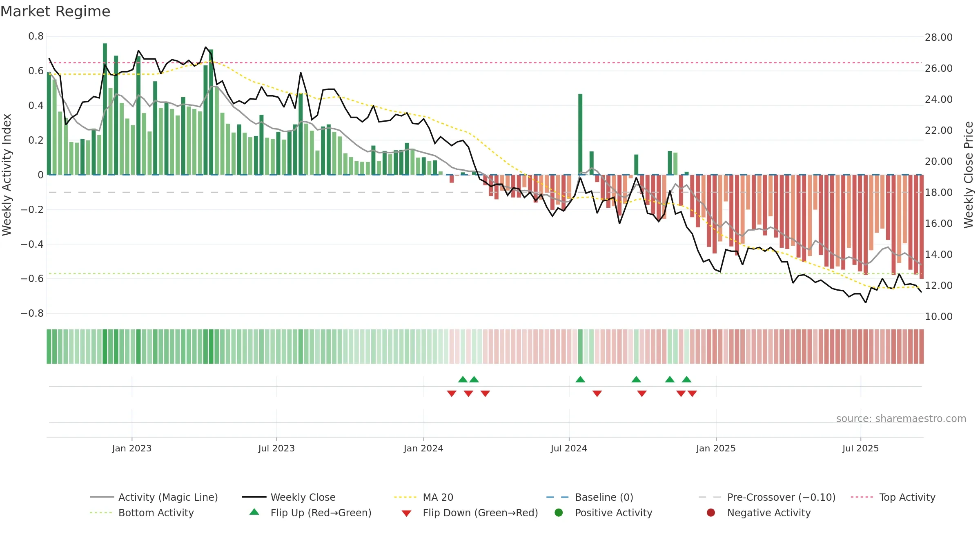Screen dimensions: 980x551
Task: Click the Weekly Close Price axis title
Action: (x=969, y=175)
